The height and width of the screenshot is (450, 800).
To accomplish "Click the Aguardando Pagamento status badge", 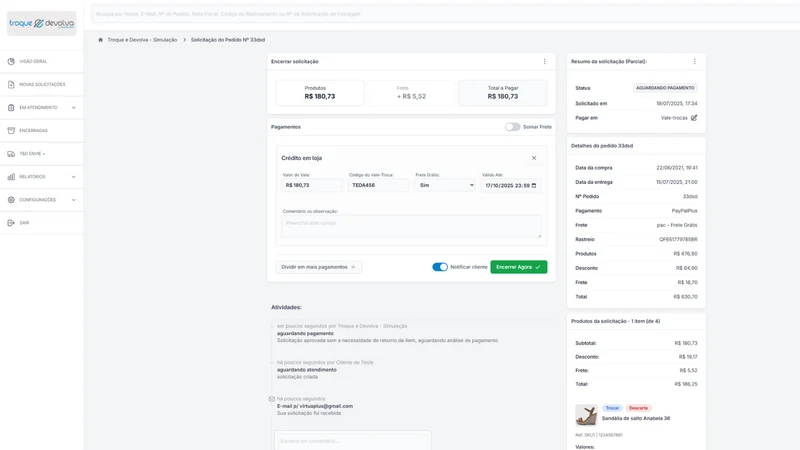I will (x=665, y=88).
